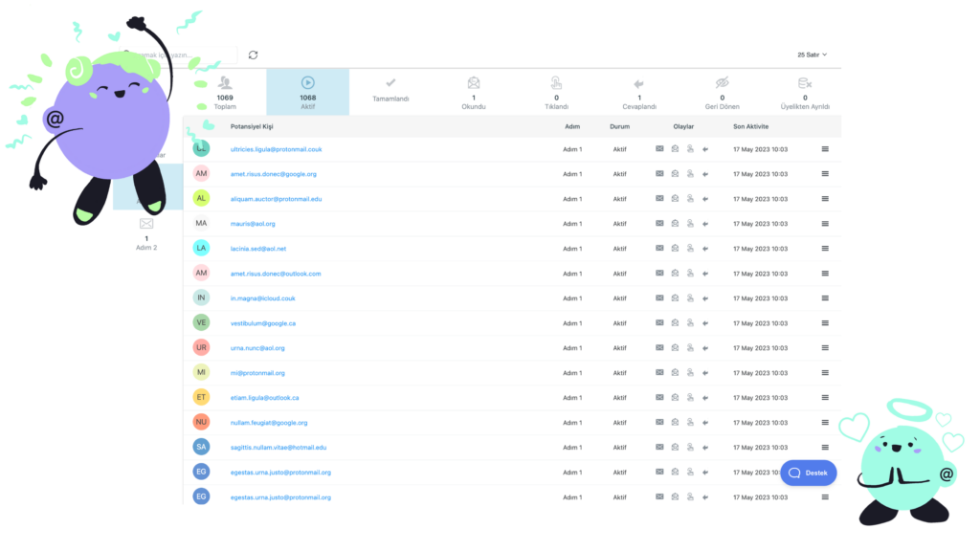Open hamburger menu for ultricies.ligula@protonmail.couk row
980x551 pixels.
pyautogui.click(x=825, y=149)
